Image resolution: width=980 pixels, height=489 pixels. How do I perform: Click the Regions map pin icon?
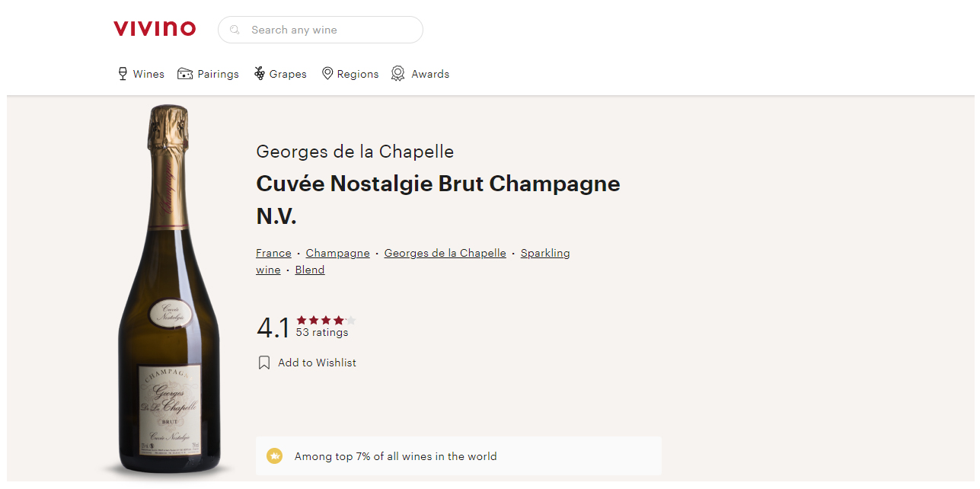pyautogui.click(x=327, y=74)
